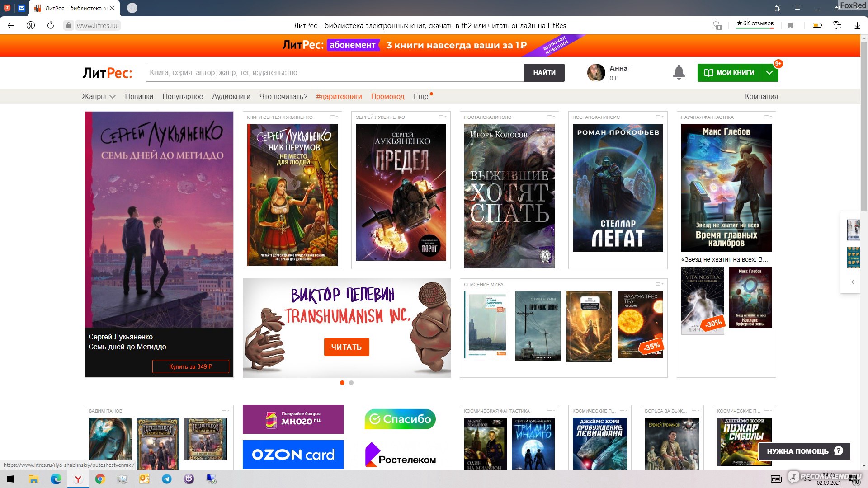
Task: Open Время главных калибров cover
Action: (726, 188)
